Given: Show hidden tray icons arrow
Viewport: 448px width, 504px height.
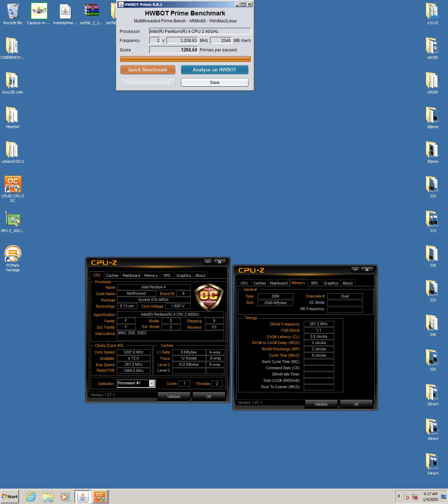Looking at the screenshot, I should coord(399,496).
